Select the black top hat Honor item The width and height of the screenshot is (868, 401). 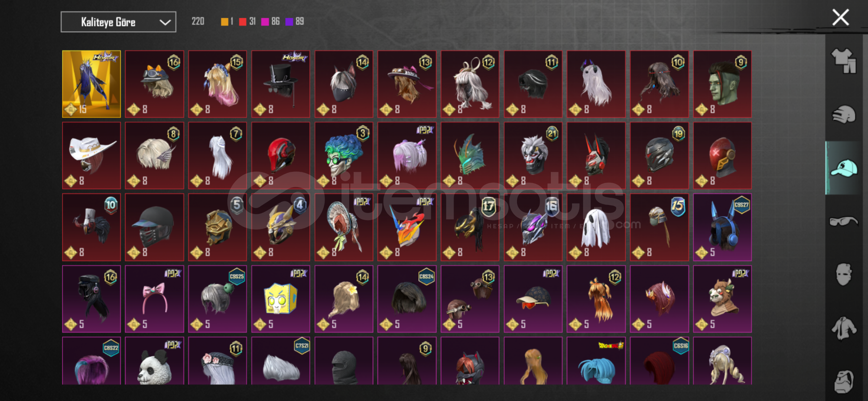click(x=280, y=84)
